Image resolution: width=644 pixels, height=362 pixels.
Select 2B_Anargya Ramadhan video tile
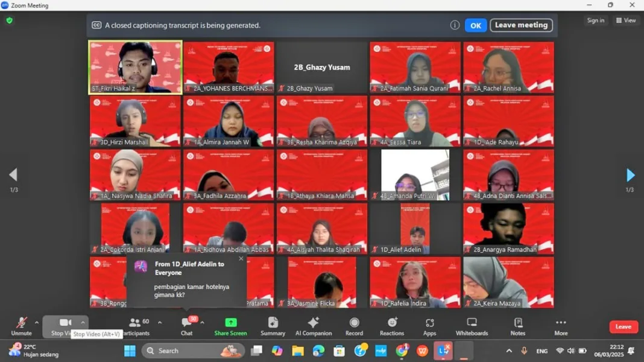[508, 229]
